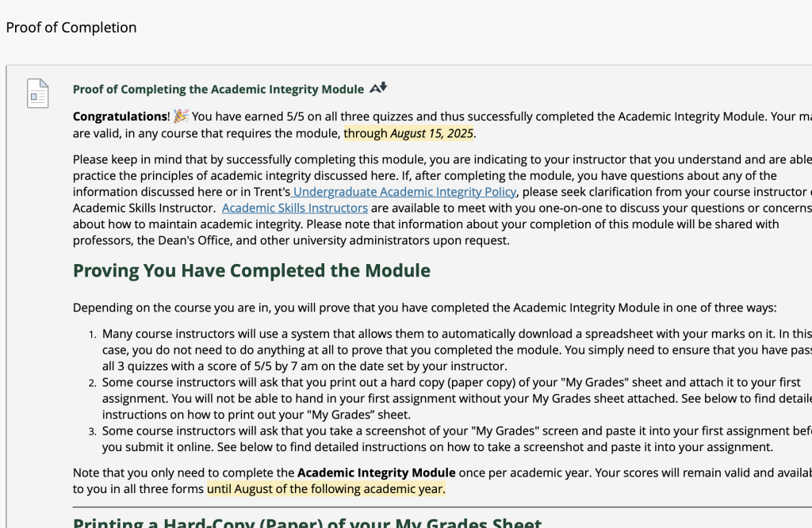Follow the Academic Skills Instructors link

coord(295,208)
